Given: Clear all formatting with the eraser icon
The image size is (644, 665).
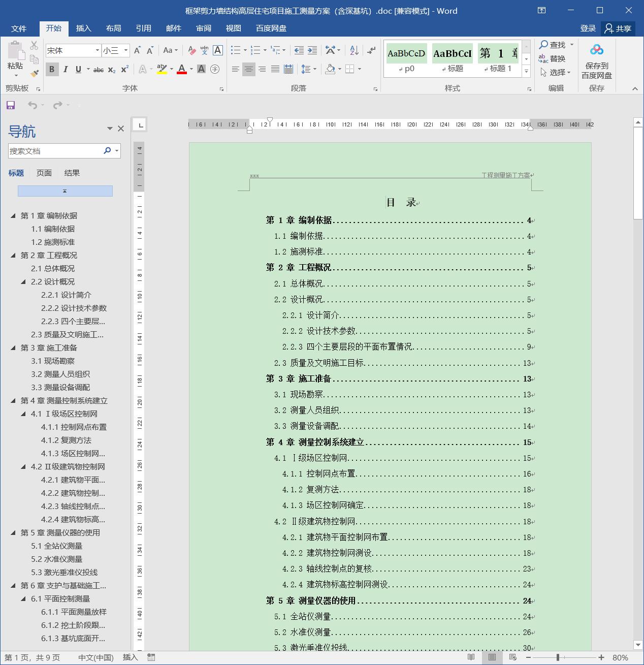Looking at the screenshot, I should [191, 50].
